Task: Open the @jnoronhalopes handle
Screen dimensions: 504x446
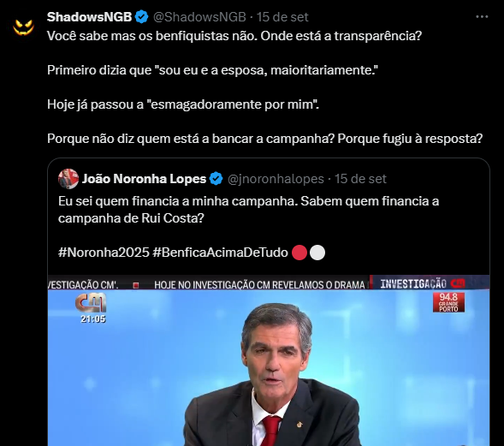Action: (276, 179)
